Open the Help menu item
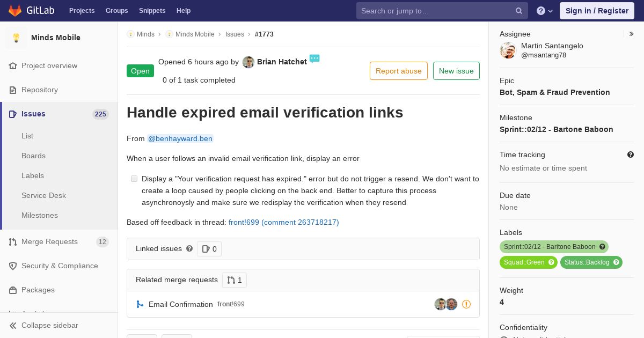644x338 pixels. click(x=184, y=11)
